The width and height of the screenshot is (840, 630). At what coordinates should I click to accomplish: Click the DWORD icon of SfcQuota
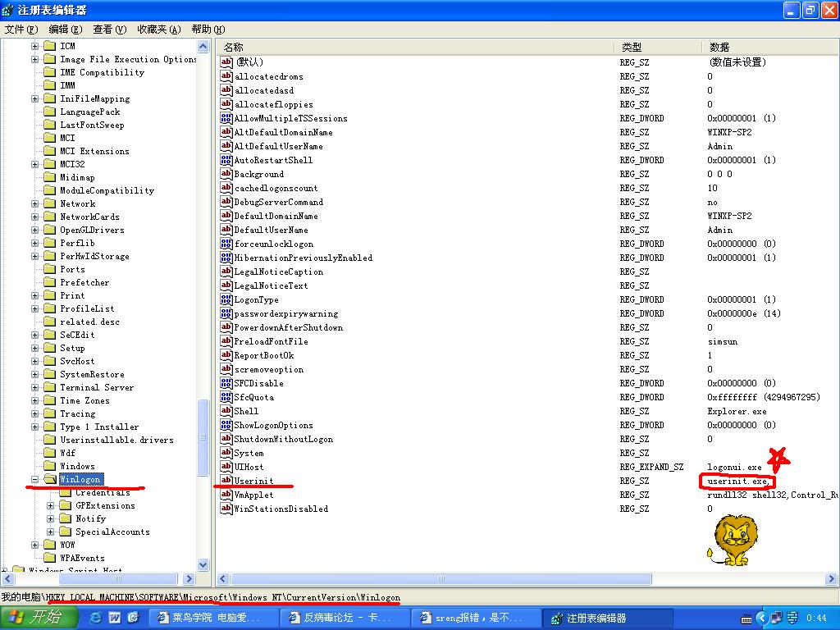[226, 397]
